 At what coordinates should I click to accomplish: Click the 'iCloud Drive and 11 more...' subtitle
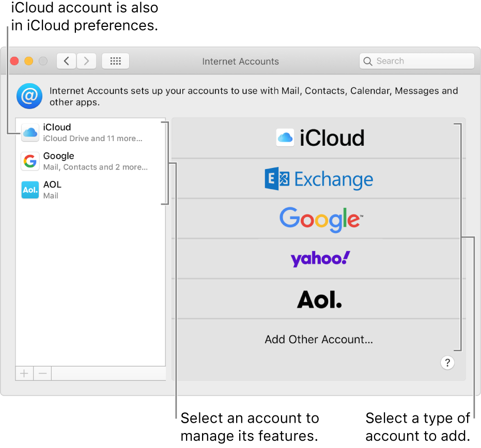click(92, 138)
